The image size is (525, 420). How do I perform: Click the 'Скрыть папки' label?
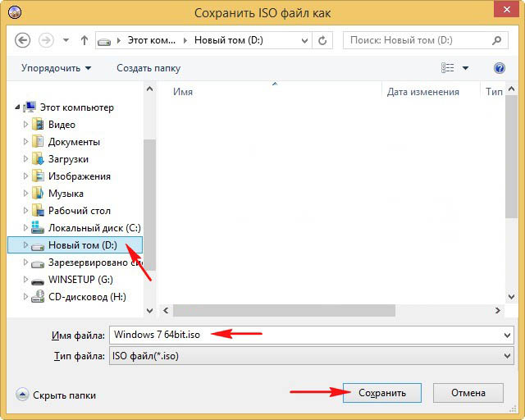[x=64, y=395]
